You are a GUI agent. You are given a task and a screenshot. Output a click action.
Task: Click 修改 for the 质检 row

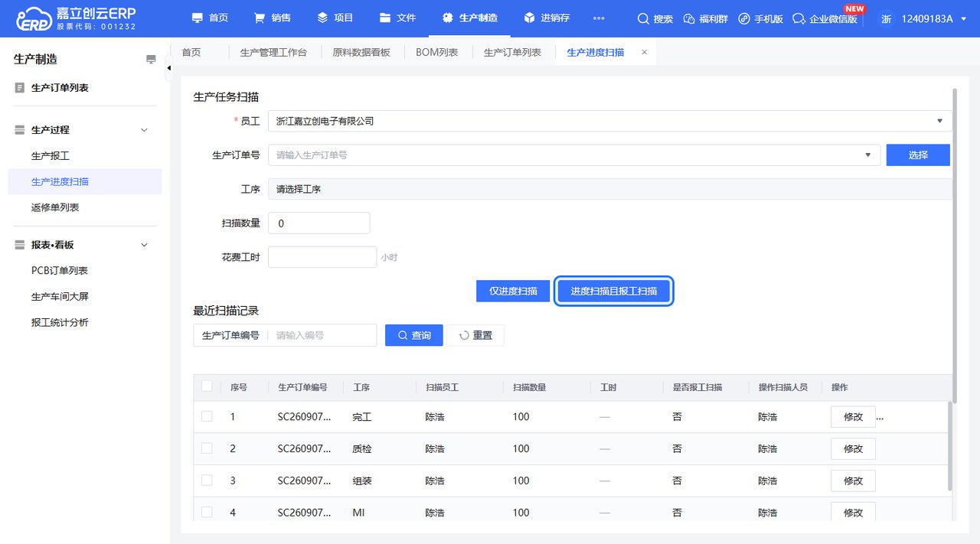point(853,448)
